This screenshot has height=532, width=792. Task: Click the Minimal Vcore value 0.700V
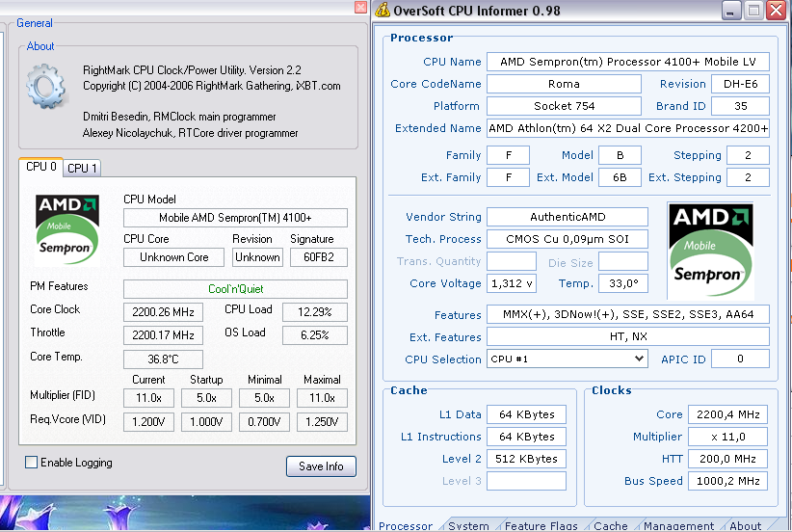264,422
